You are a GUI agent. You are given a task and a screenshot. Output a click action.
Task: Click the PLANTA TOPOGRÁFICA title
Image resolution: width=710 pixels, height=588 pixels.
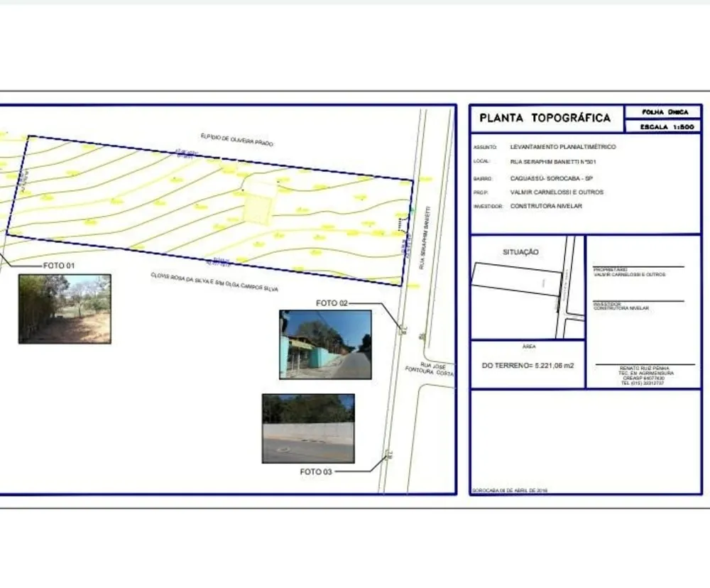tap(545, 118)
